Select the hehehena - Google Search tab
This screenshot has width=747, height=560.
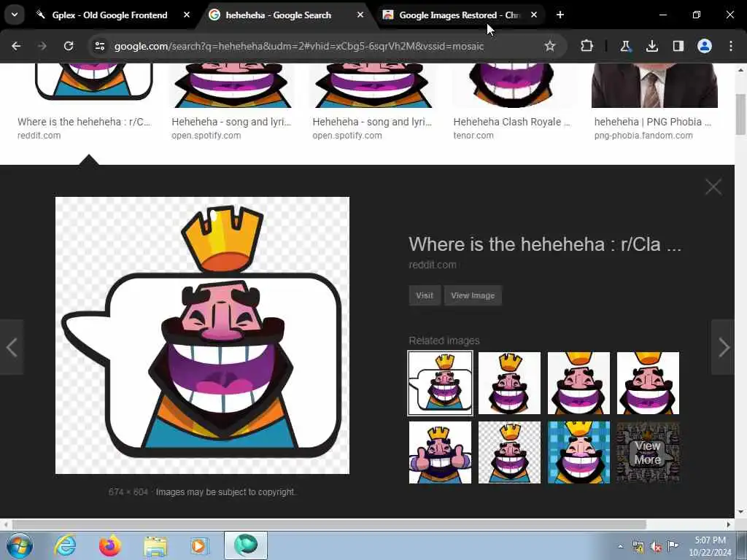(278, 15)
